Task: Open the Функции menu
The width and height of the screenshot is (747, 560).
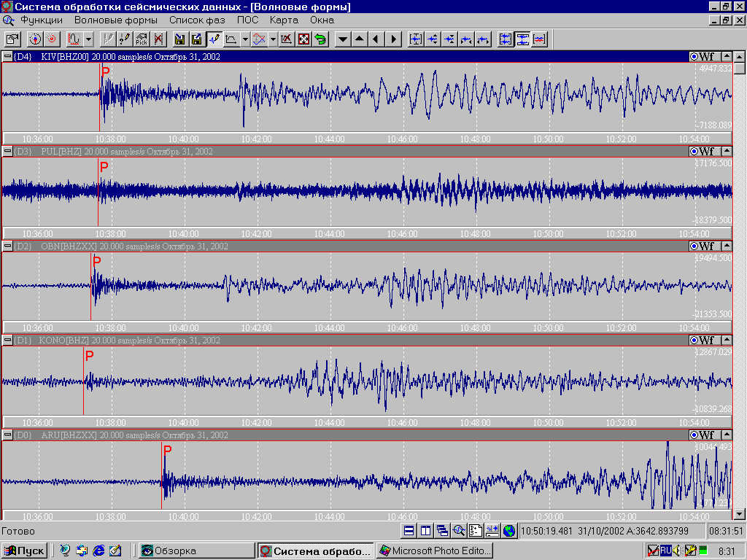Action: (42, 20)
